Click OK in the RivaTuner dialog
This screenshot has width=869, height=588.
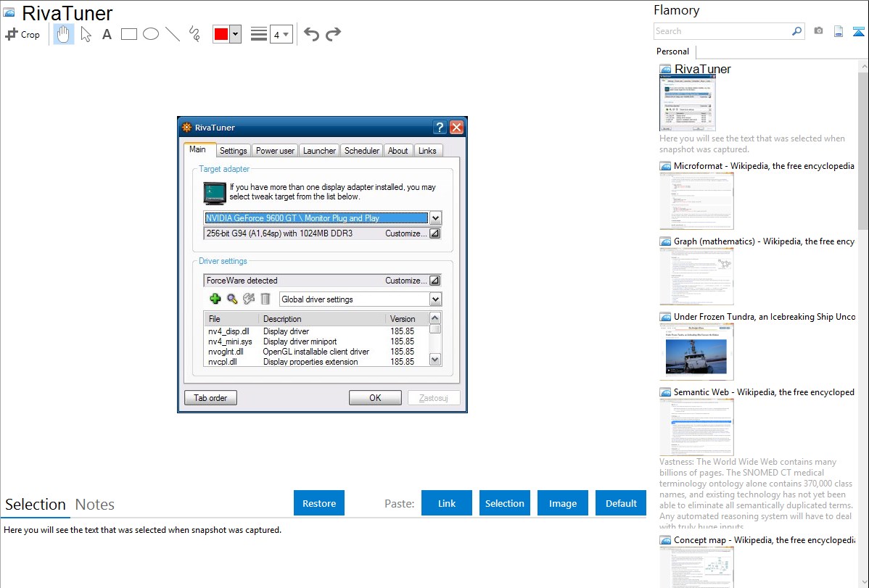click(x=375, y=398)
